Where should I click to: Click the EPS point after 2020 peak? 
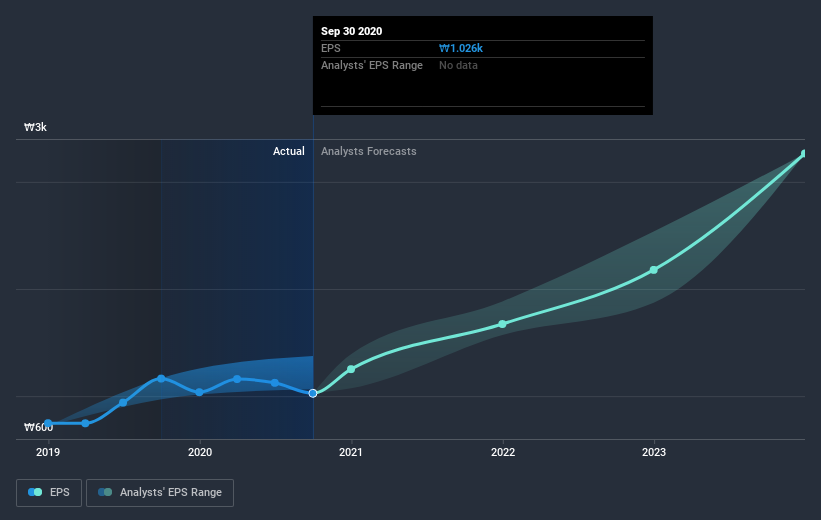pos(237,379)
